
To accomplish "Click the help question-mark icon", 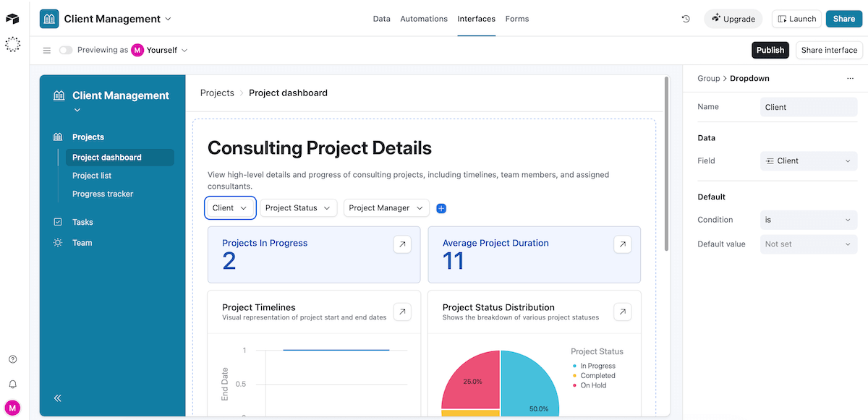I will 13,359.
